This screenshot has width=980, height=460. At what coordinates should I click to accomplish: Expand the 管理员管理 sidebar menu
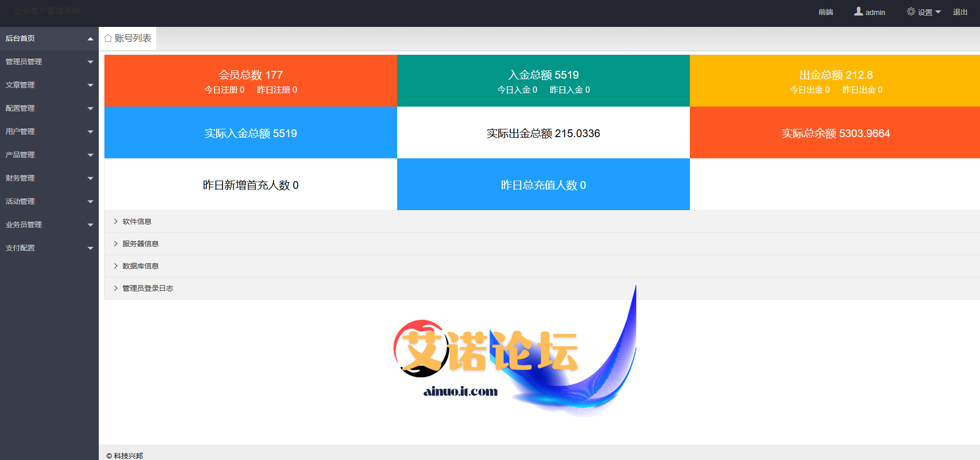49,62
